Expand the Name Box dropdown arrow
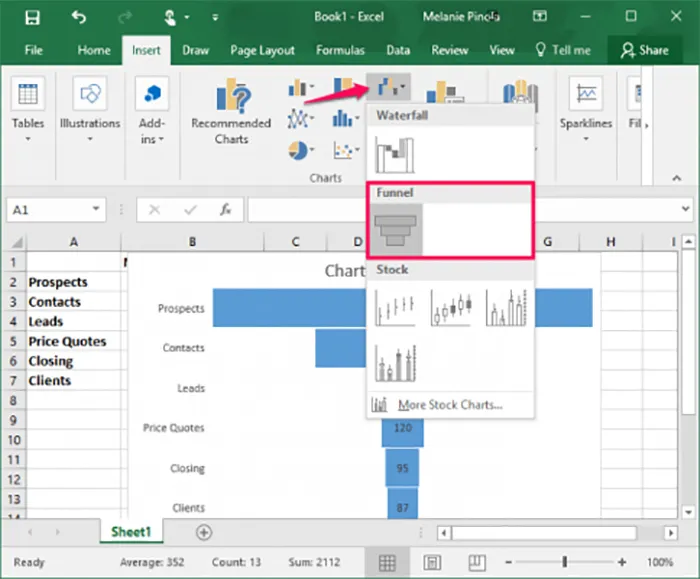This screenshot has height=579, width=700. (96, 210)
